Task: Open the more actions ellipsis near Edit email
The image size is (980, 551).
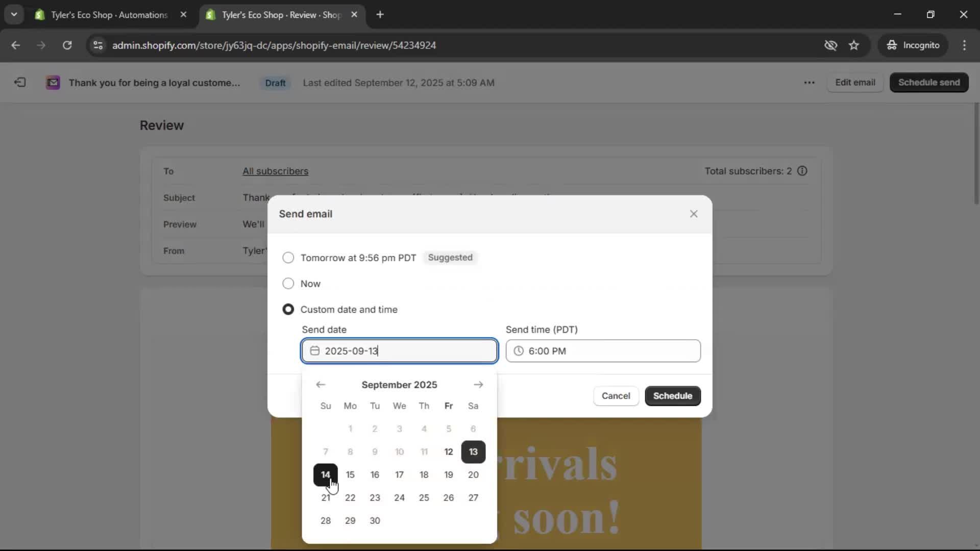Action: coord(810,82)
